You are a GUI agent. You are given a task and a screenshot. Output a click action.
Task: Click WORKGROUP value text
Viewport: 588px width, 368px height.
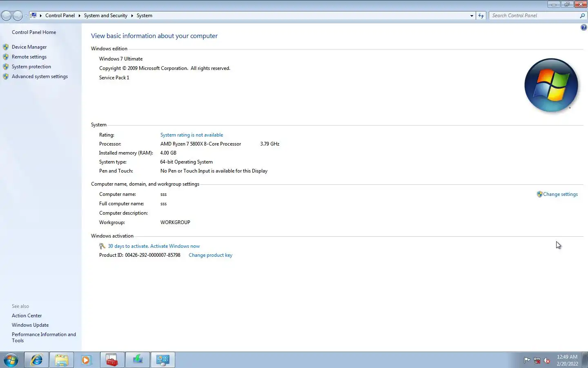point(175,222)
